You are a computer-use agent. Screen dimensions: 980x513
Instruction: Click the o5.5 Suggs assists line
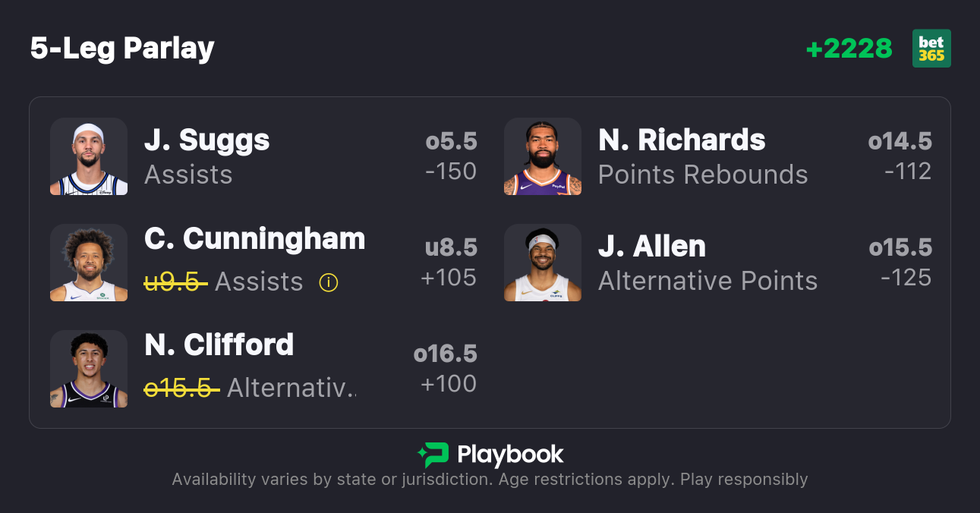(x=451, y=141)
